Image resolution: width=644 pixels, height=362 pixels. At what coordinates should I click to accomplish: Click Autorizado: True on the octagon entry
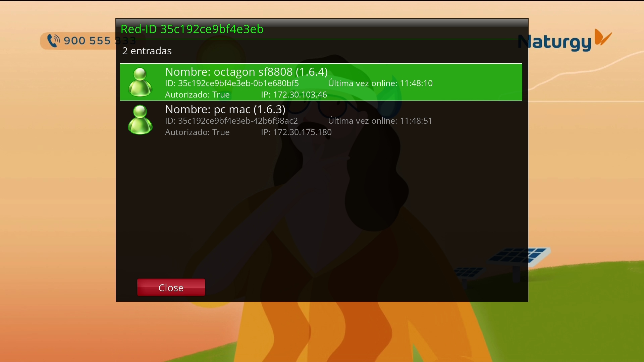(197, 95)
